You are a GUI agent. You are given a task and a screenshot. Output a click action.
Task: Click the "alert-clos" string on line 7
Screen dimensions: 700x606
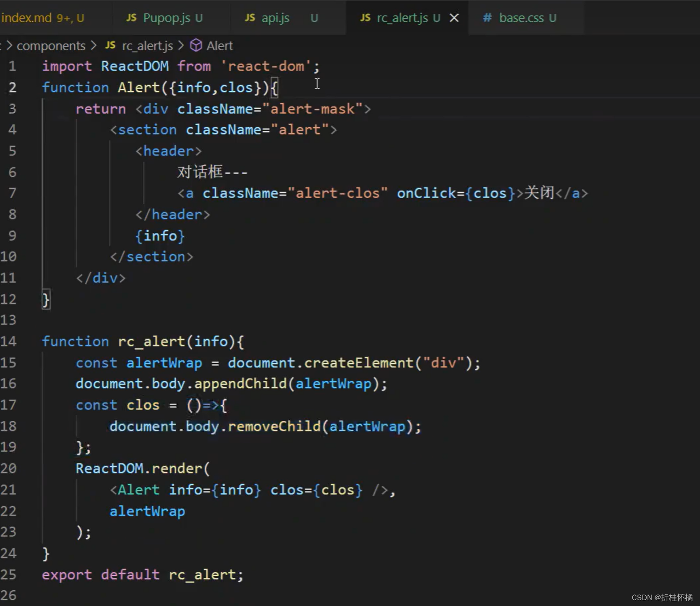[338, 193]
